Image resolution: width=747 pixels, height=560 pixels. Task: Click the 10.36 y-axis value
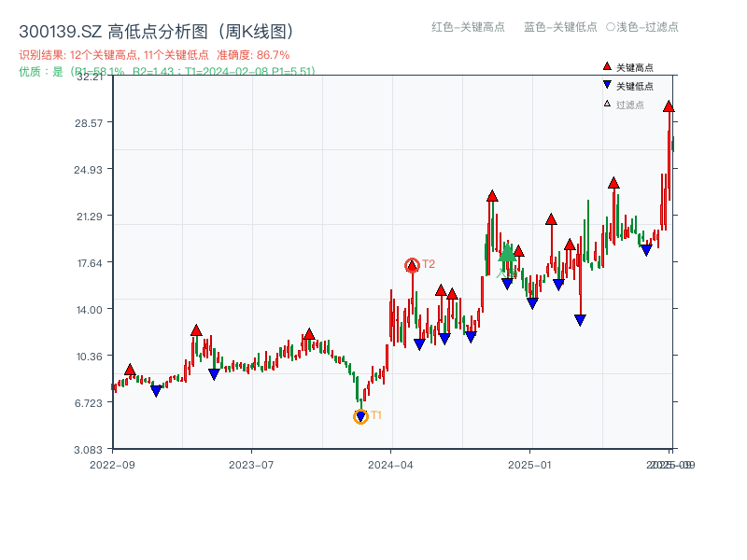point(90,357)
